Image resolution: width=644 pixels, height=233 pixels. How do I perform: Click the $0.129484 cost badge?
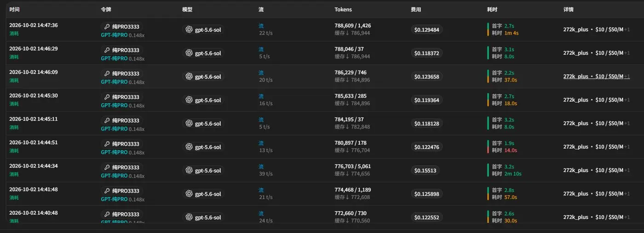[427, 29]
